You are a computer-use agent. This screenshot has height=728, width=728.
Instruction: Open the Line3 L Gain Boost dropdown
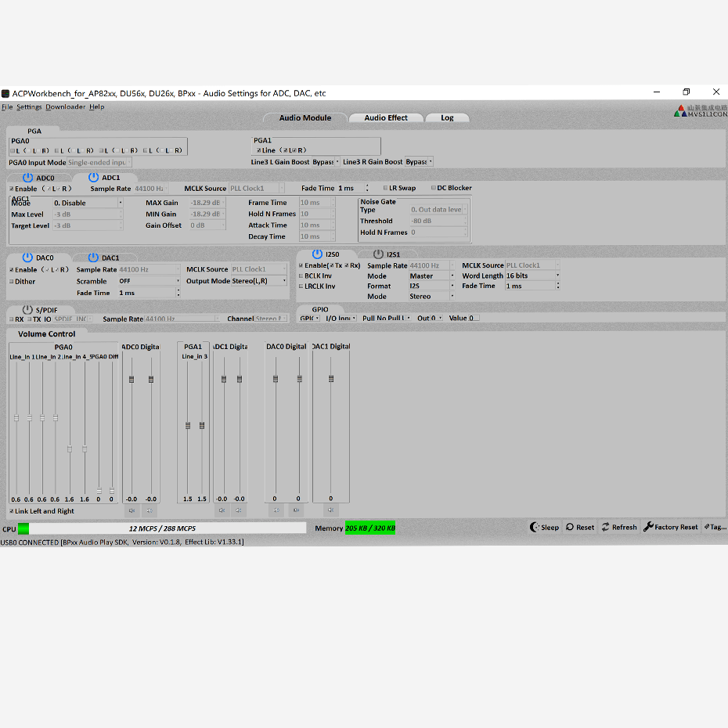click(x=324, y=161)
